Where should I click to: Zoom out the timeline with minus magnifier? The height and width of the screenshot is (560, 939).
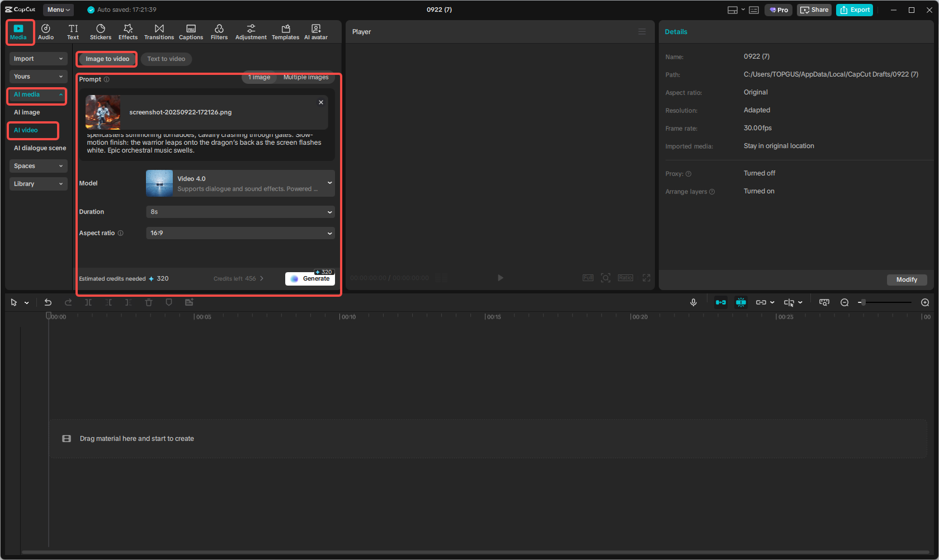point(844,302)
